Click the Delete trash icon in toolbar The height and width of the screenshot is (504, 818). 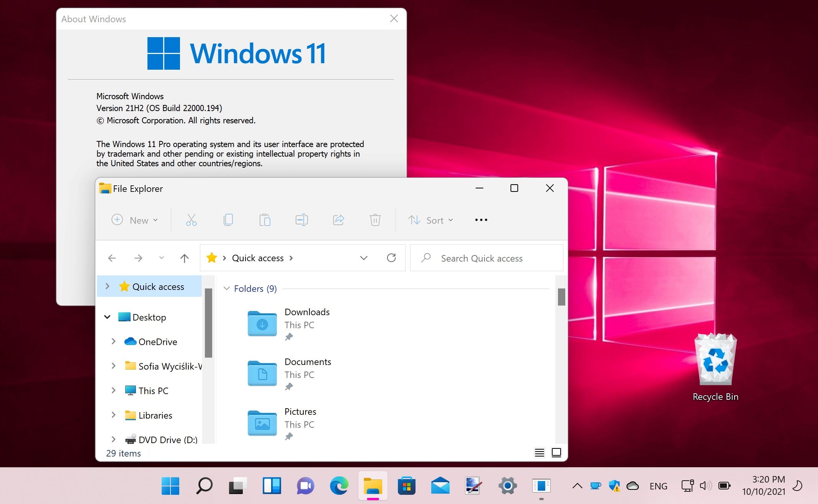tap(375, 220)
